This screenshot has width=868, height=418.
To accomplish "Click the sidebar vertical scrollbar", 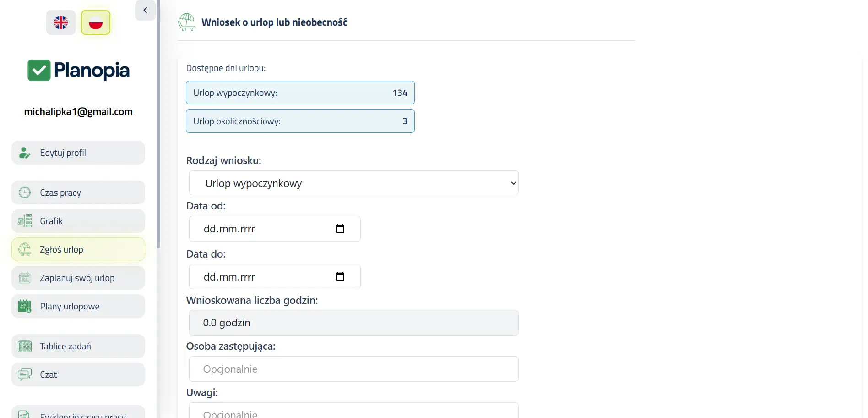I will click(158, 124).
